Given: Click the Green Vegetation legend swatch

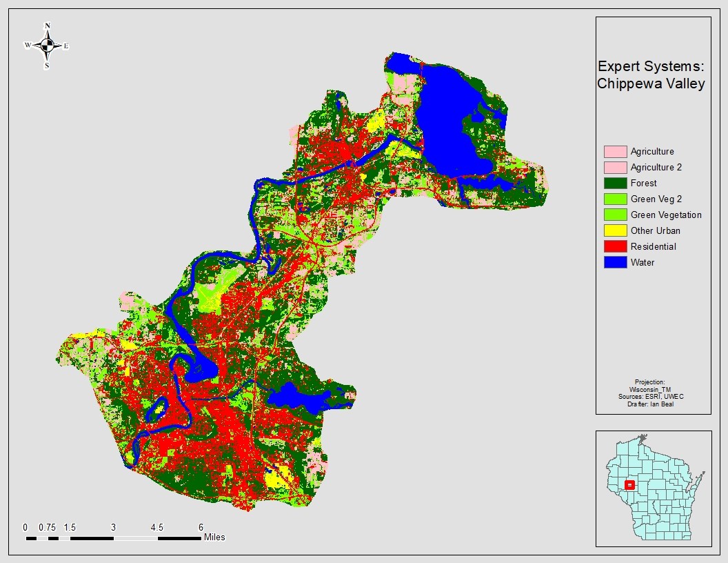Looking at the screenshot, I should [614, 215].
